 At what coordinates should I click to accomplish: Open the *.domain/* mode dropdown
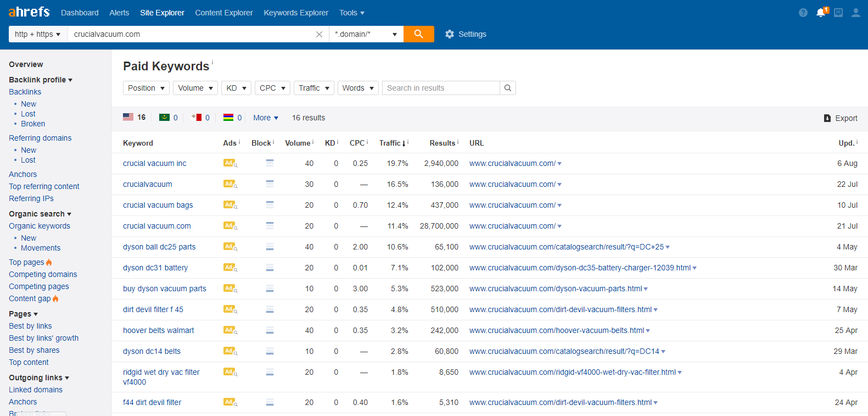(x=366, y=34)
